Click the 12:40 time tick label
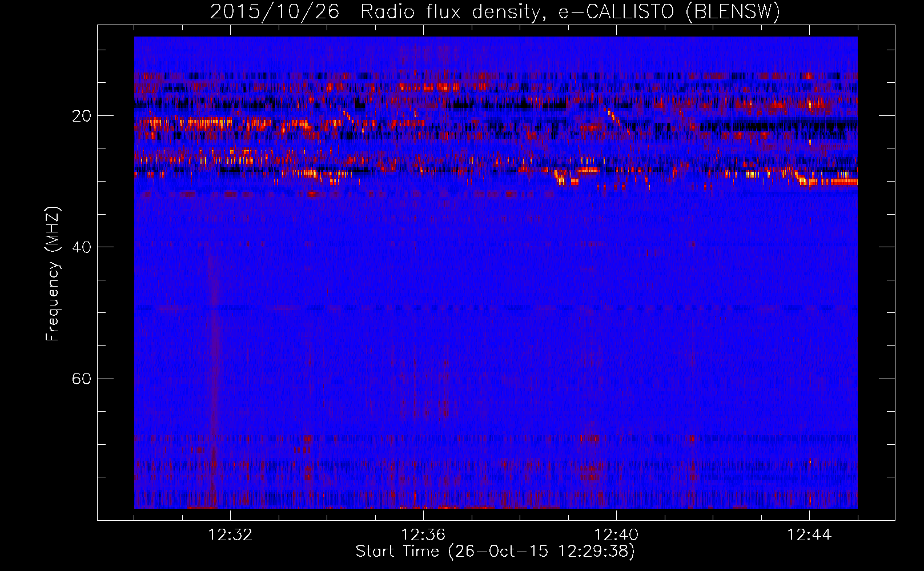Screen dimensions: 924x571 click(616, 535)
